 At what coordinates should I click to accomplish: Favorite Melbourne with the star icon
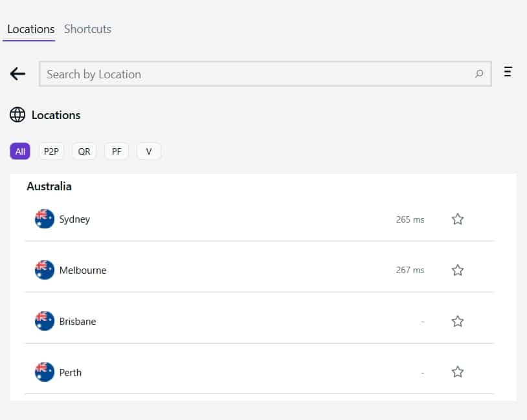[458, 270]
